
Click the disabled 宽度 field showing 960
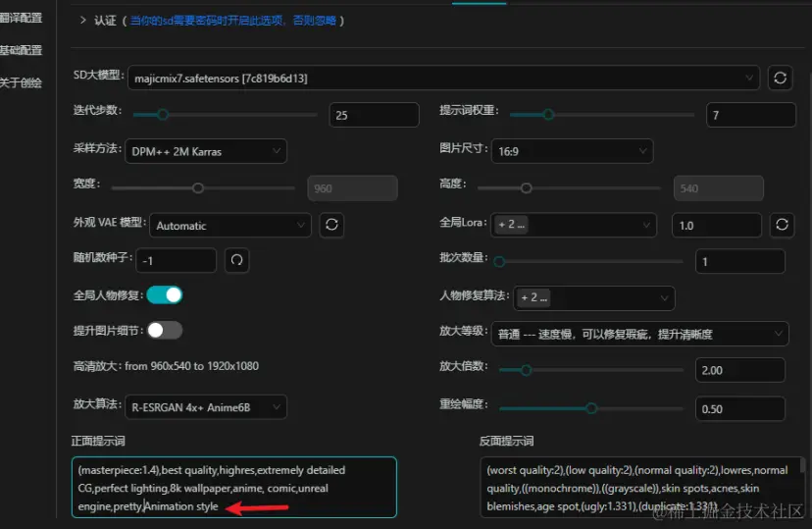tap(352, 188)
